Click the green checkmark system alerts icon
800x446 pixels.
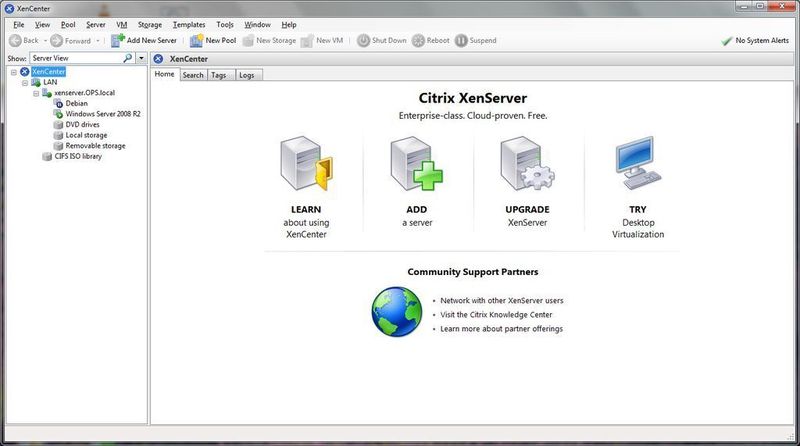727,41
